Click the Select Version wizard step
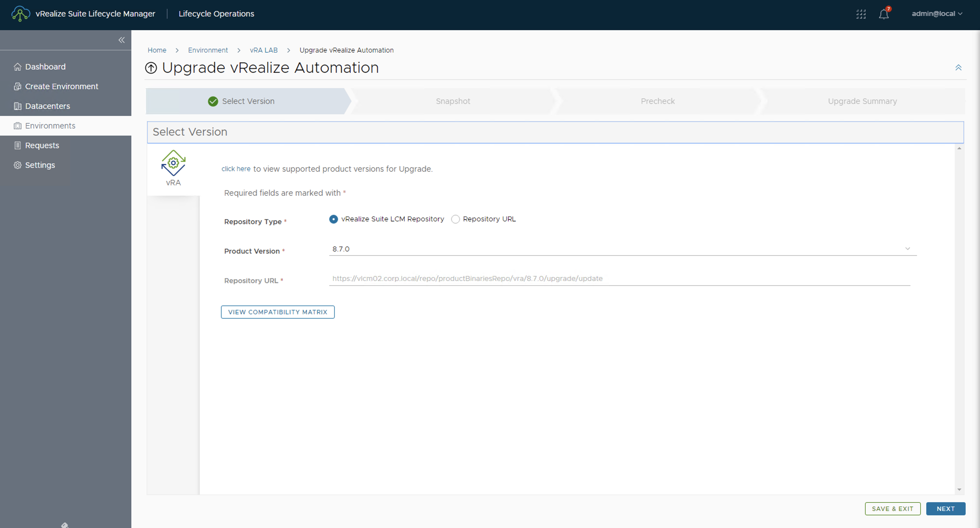Image resolution: width=980 pixels, height=528 pixels. [x=248, y=101]
